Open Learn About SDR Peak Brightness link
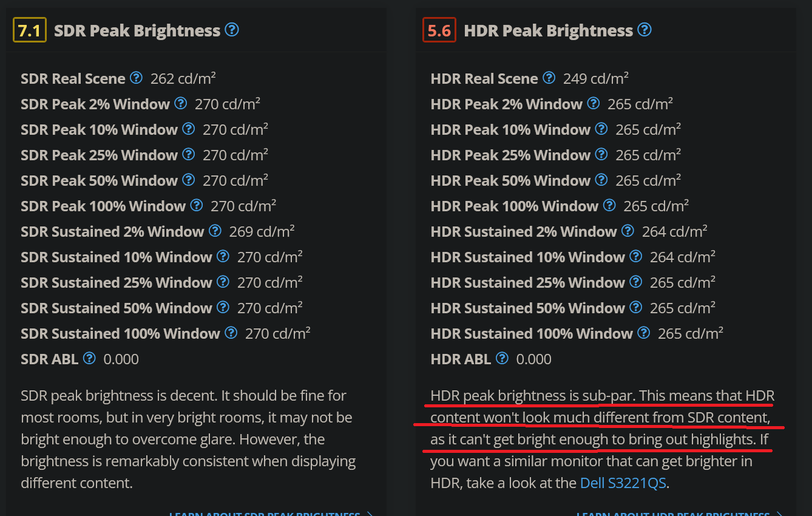This screenshot has height=516, width=812. pos(271,514)
